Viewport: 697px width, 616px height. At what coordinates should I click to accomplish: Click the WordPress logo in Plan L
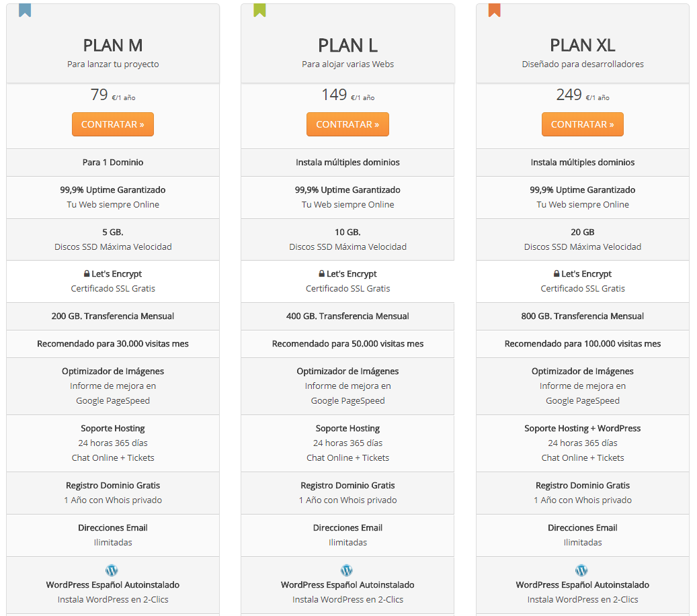(x=347, y=570)
